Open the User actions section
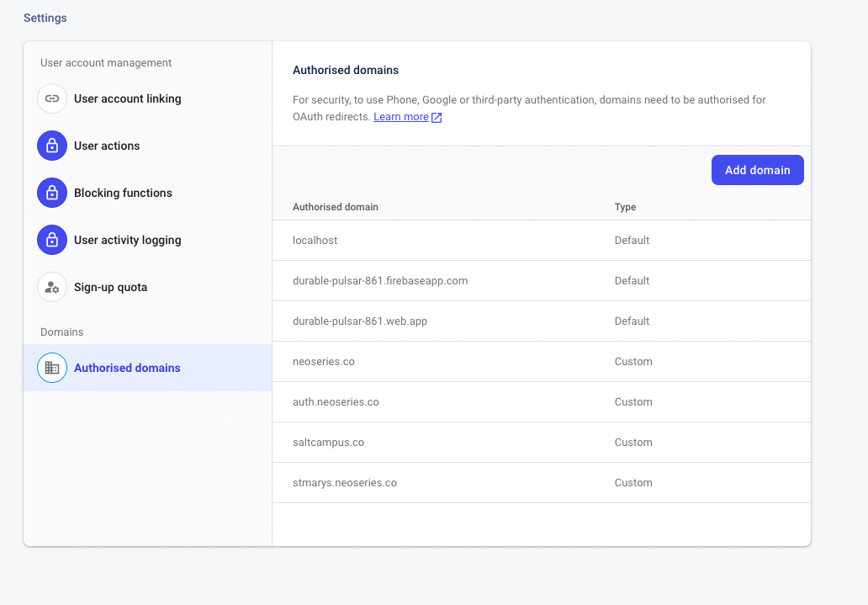This screenshot has height=605, width=868. coord(147,146)
